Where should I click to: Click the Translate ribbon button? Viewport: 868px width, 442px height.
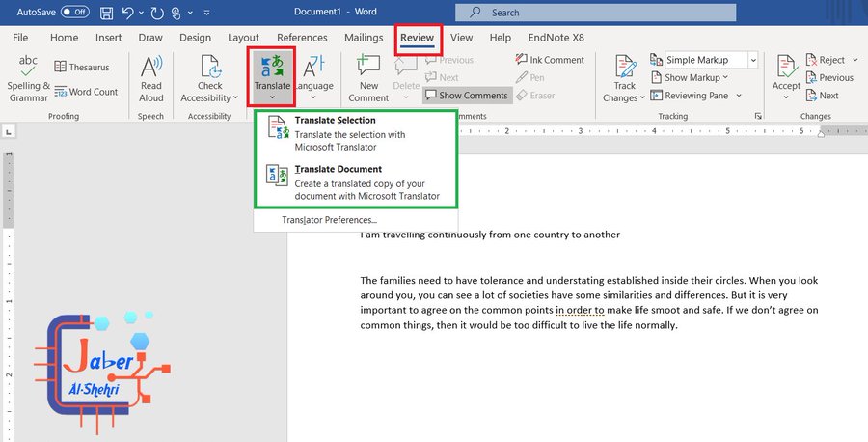tap(272, 77)
